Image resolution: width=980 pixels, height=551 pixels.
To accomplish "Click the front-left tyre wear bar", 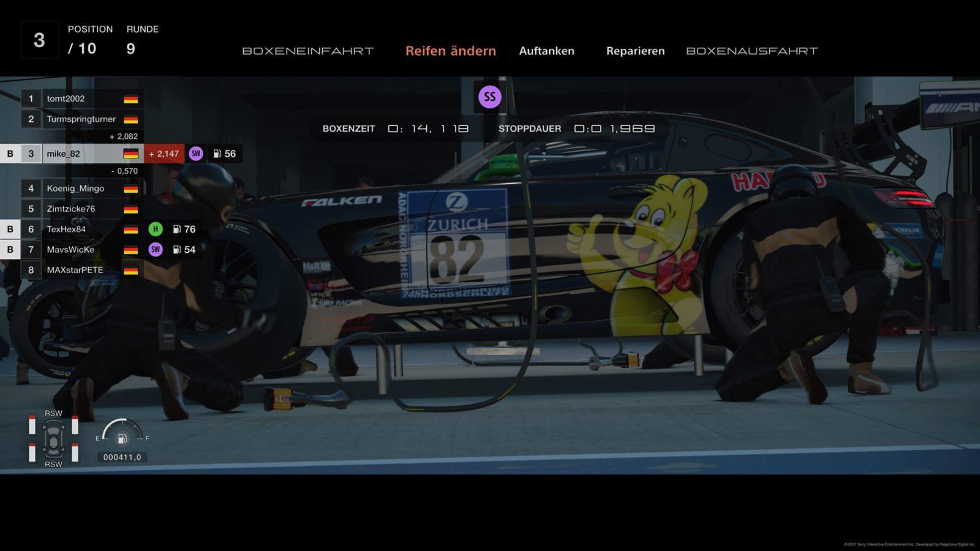I will pyautogui.click(x=32, y=425).
